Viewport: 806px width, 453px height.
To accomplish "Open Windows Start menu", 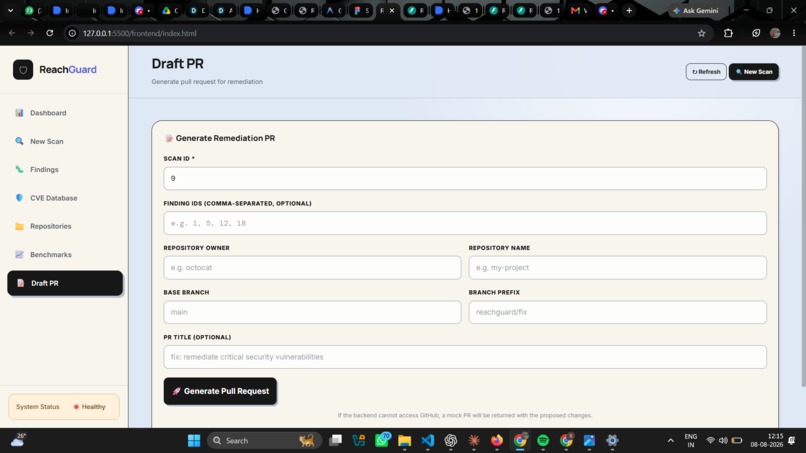I will click(x=194, y=441).
